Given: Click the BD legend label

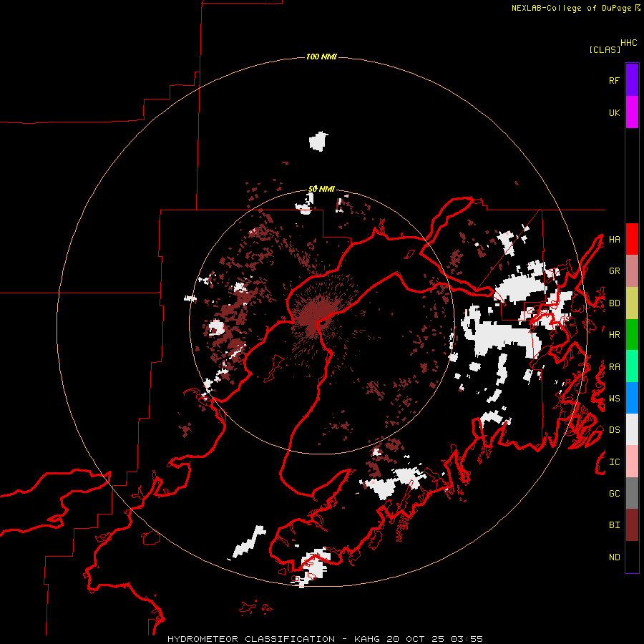Looking at the screenshot, I should [615, 303].
